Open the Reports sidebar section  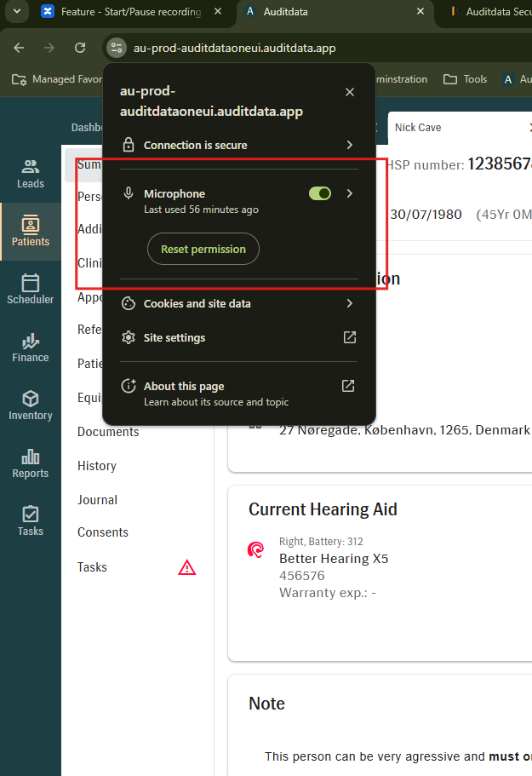[x=30, y=463]
